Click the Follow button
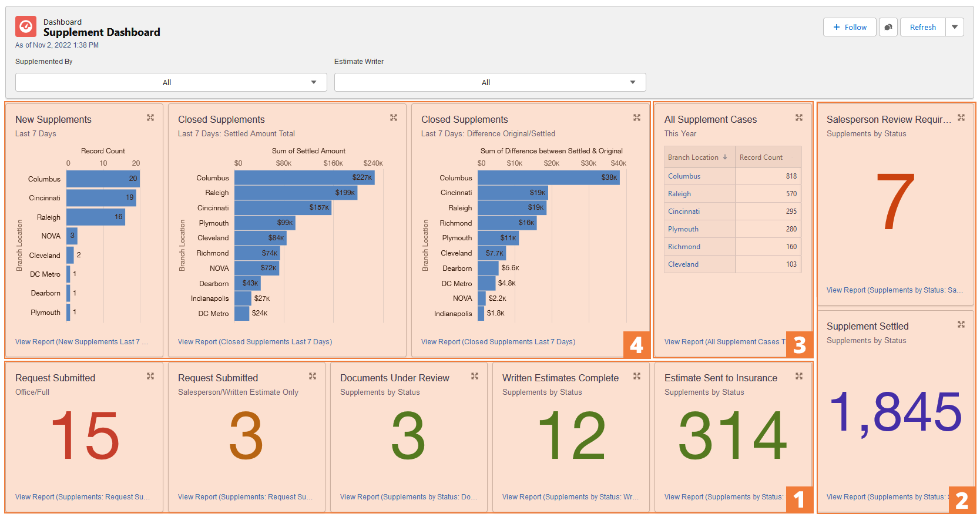Screen dimensions: 980x517 click(850, 28)
